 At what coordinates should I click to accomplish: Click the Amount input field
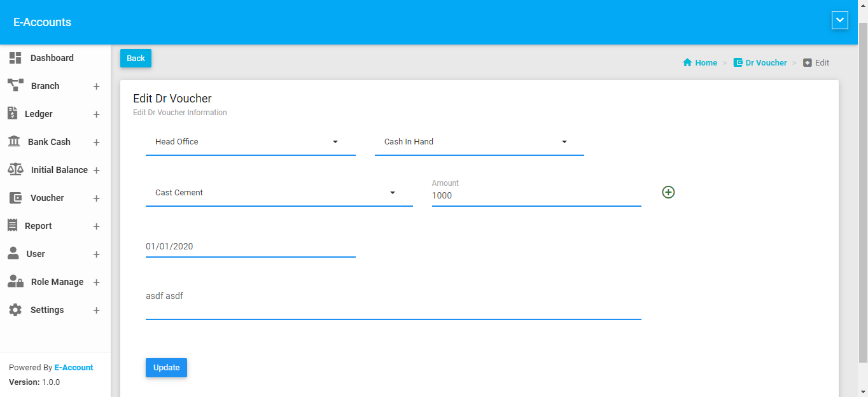coord(536,196)
